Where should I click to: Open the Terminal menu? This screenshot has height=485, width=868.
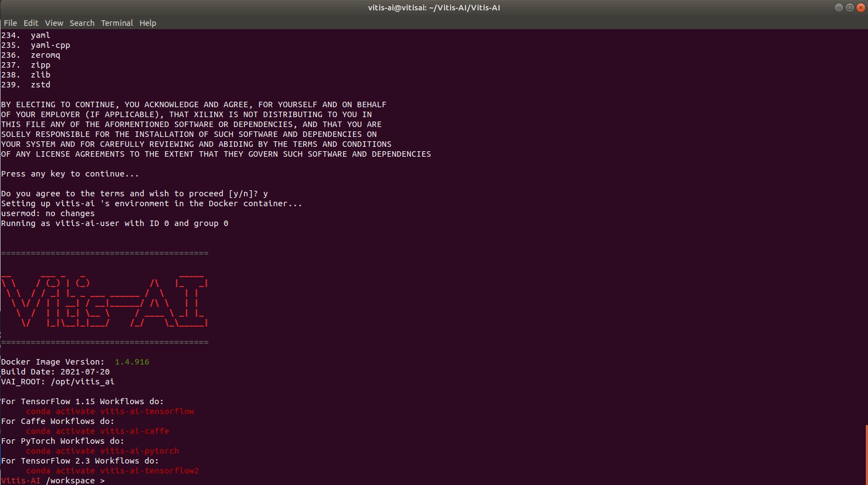coord(116,23)
